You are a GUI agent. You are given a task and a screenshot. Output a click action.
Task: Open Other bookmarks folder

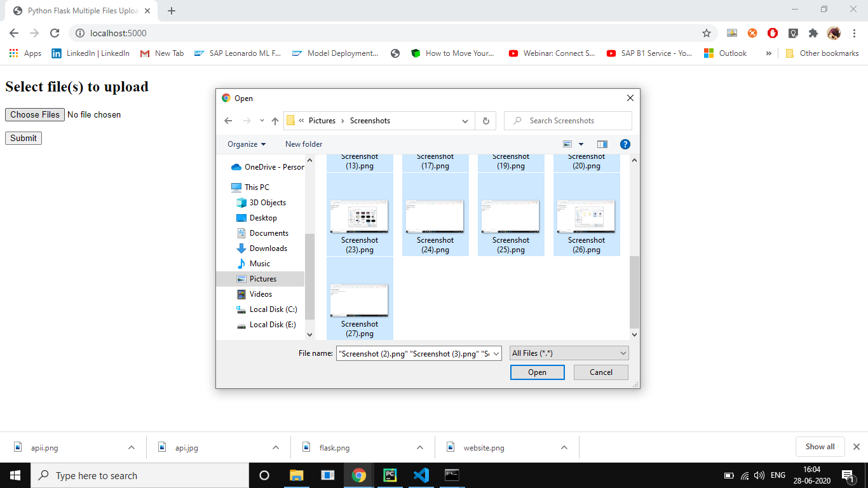pyautogui.click(x=822, y=53)
